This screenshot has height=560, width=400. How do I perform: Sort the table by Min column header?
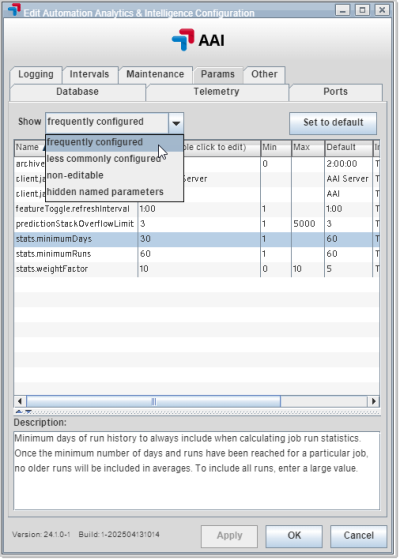click(276, 148)
